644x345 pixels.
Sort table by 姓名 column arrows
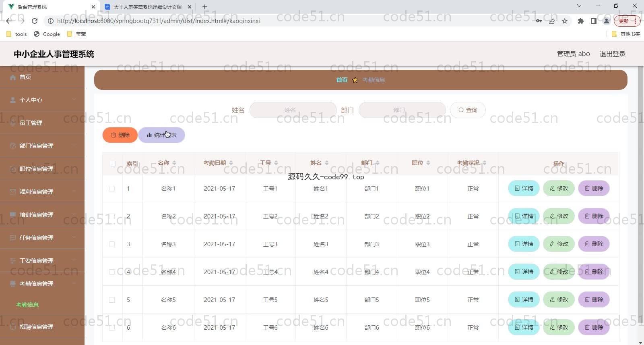click(x=326, y=163)
